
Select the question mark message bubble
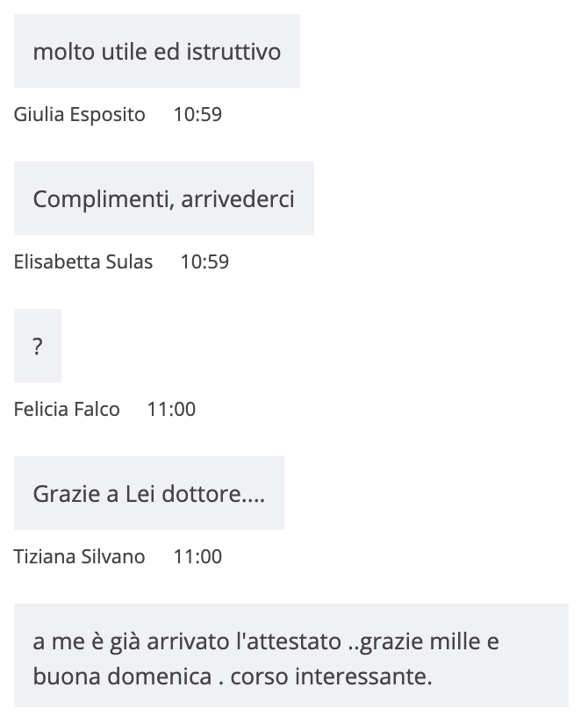(x=38, y=346)
